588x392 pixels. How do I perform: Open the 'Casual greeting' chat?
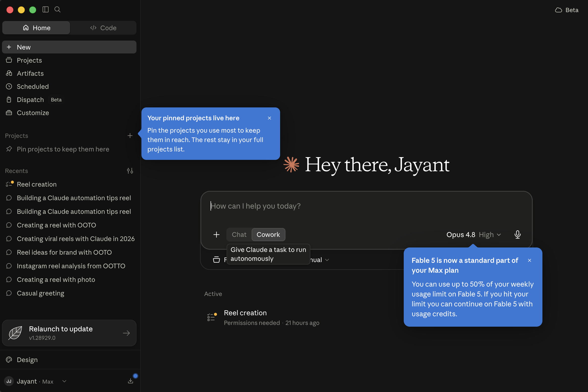point(69,293)
